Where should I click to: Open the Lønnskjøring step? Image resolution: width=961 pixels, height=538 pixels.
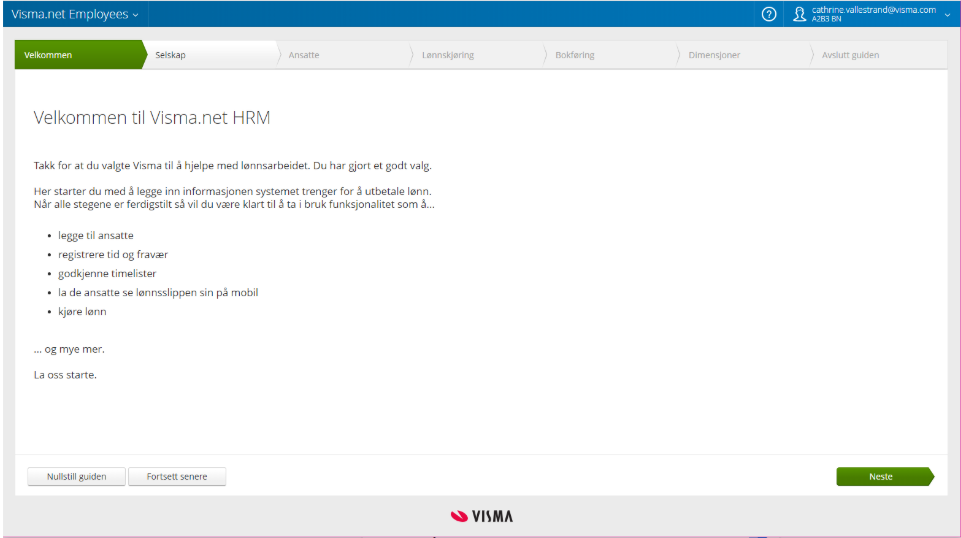tap(479, 55)
